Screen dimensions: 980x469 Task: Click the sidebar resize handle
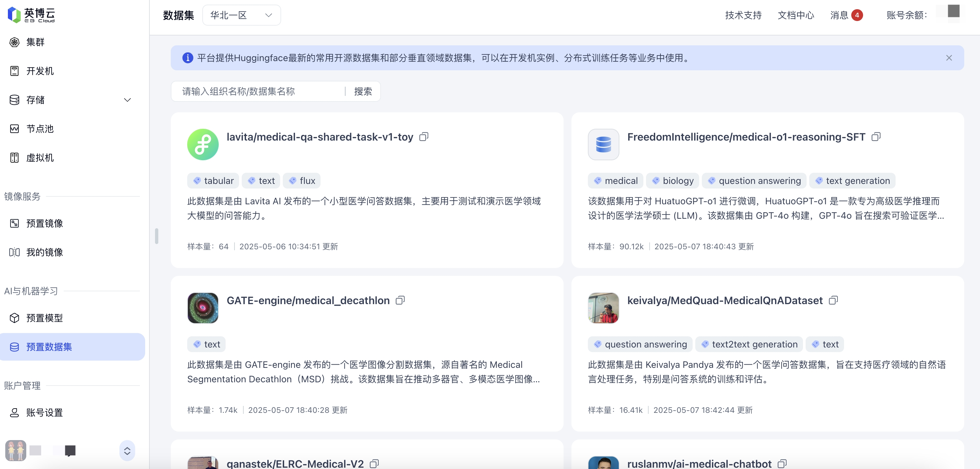(x=156, y=236)
